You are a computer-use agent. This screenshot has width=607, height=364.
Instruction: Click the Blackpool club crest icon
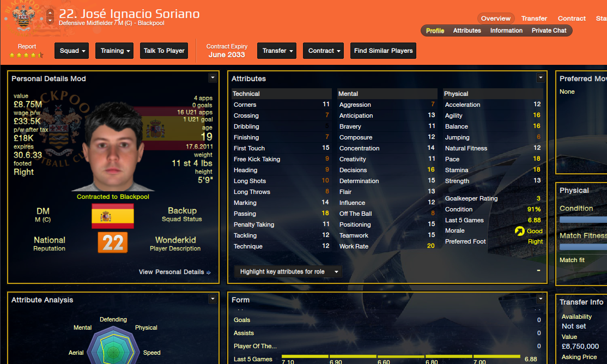pos(23,18)
